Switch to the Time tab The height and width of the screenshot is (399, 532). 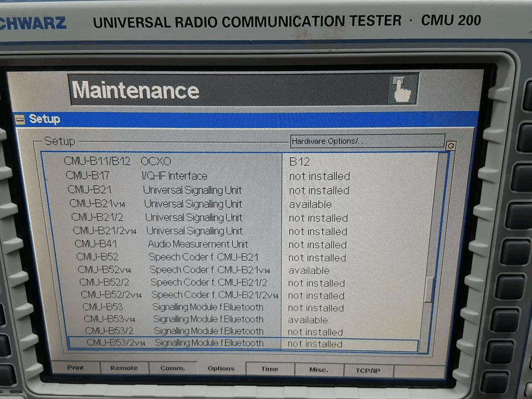point(270,369)
